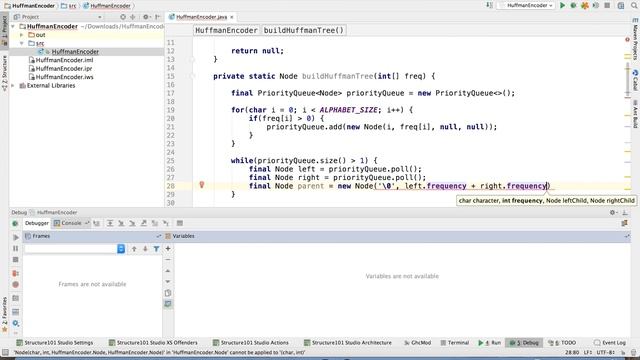Screen dimensions: 640x360
Task: Toggle the Show Watches icon in Variables
Action: click(168, 304)
